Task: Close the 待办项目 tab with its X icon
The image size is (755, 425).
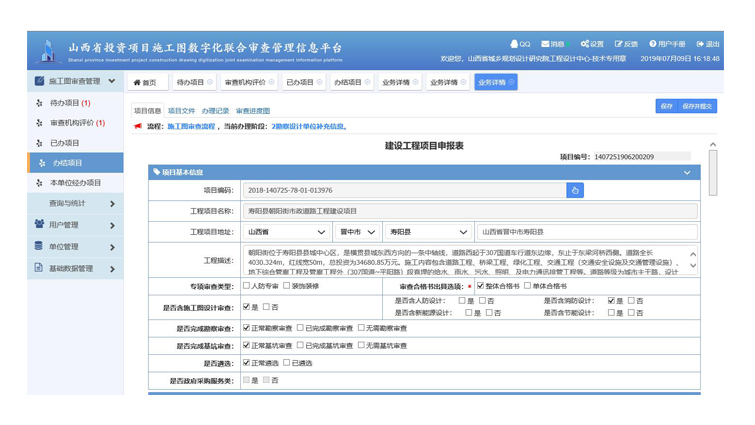Action: click(x=210, y=83)
